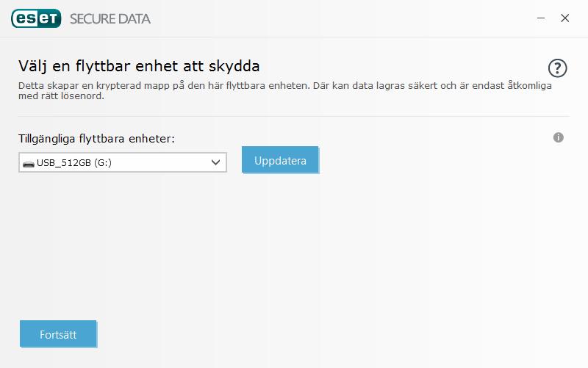Expand the removable devices dropdown arrow
Viewport: 588px width, 368px height.
point(216,162)
